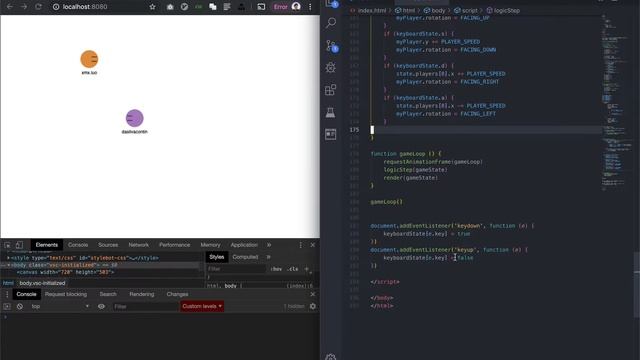Toggle :hov element state panel
This screenshot has height=360, width=640.
pos(276,269)
